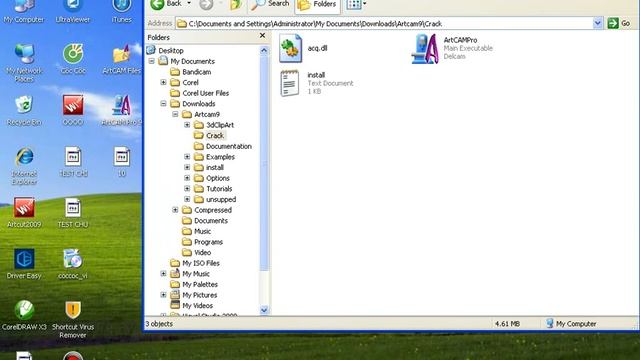Expand the Corel folder node
The width and height of the screenshot is (640, 360).
(x=163, y=82)
